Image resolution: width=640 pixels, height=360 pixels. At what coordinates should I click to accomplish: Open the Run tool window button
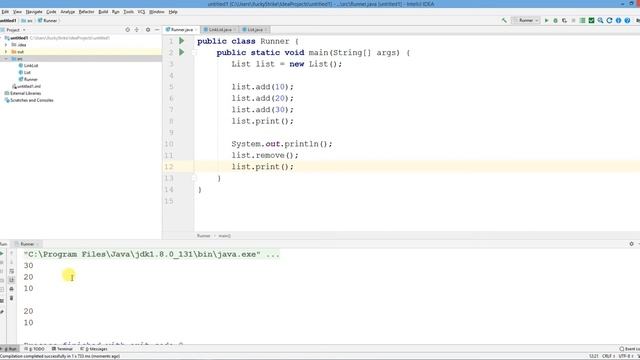(10, 349)
